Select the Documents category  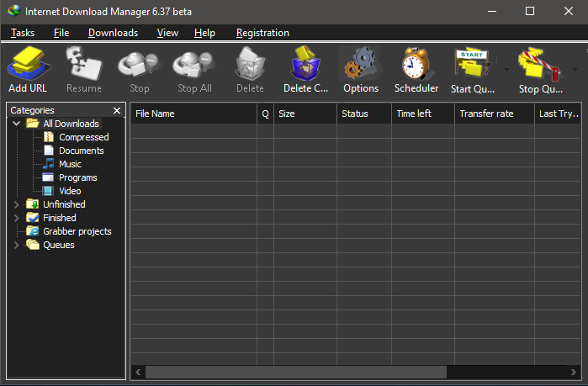pos(82,151)
